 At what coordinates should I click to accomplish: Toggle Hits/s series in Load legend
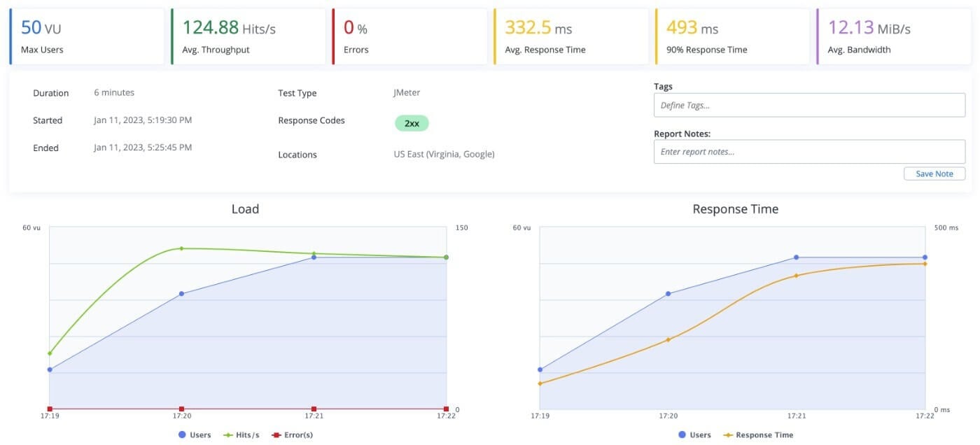point(241,435)
